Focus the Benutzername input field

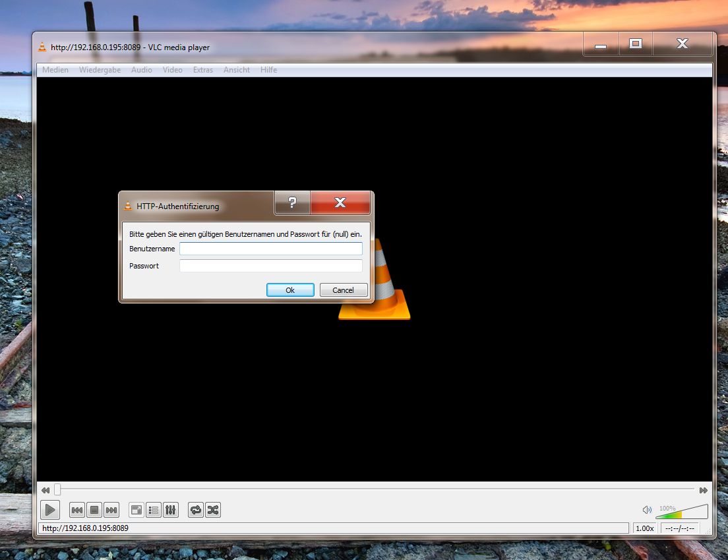[270, 249]
